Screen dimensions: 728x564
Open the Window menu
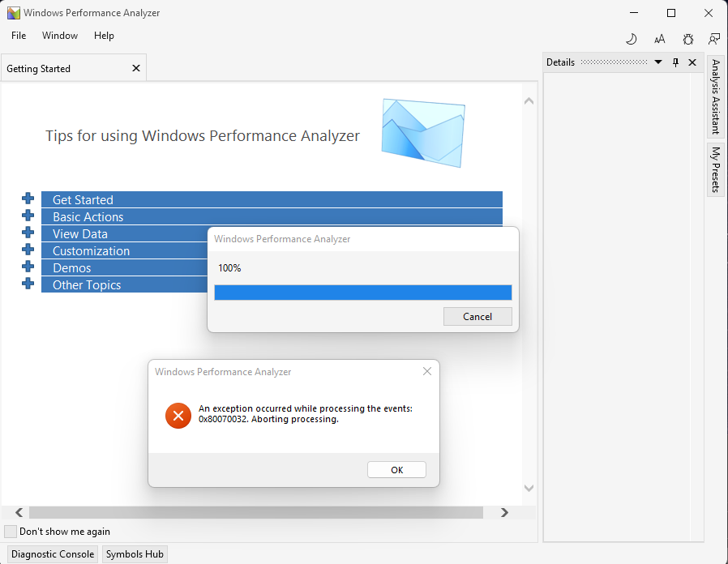coord(60,36)
